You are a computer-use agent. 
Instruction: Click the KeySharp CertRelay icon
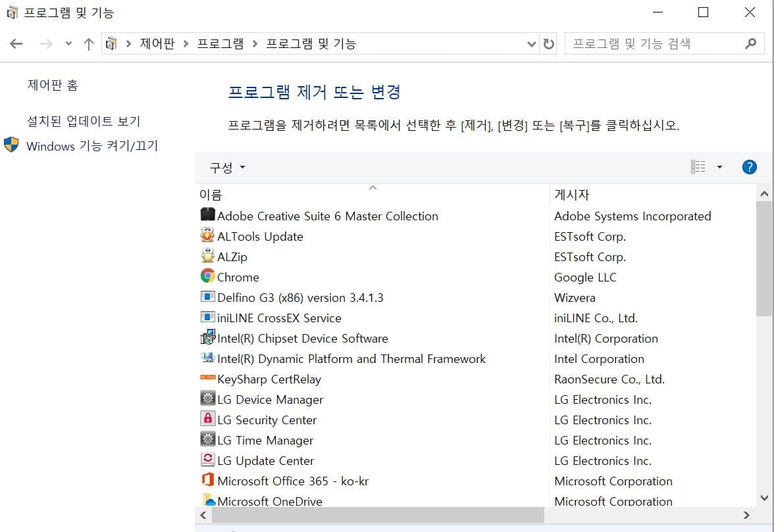point(208,377)
